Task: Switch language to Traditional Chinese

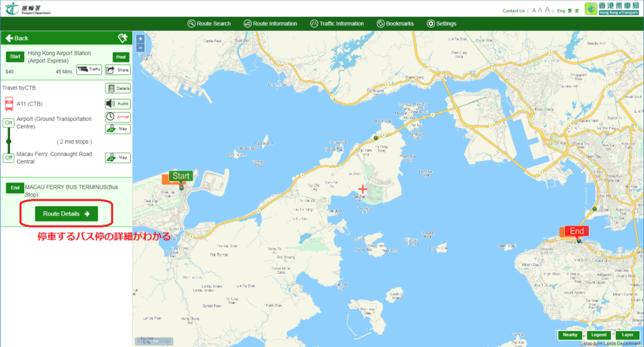Action: tap(568, 11)
